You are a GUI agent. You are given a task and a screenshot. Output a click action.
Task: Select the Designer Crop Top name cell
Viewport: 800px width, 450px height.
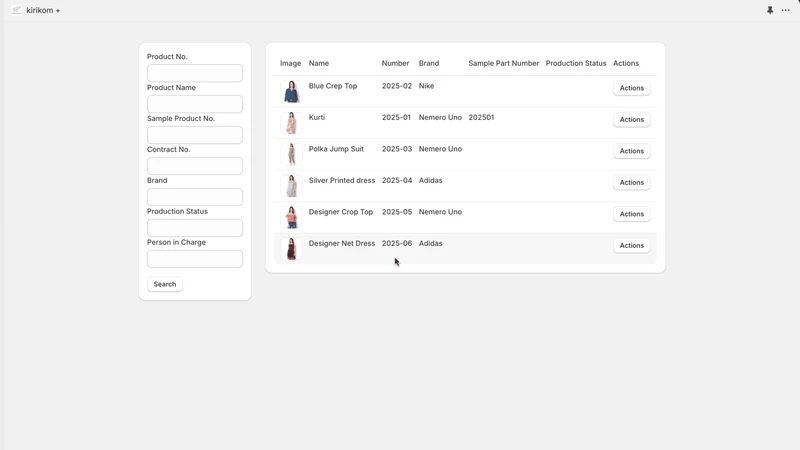pos(341,212)
